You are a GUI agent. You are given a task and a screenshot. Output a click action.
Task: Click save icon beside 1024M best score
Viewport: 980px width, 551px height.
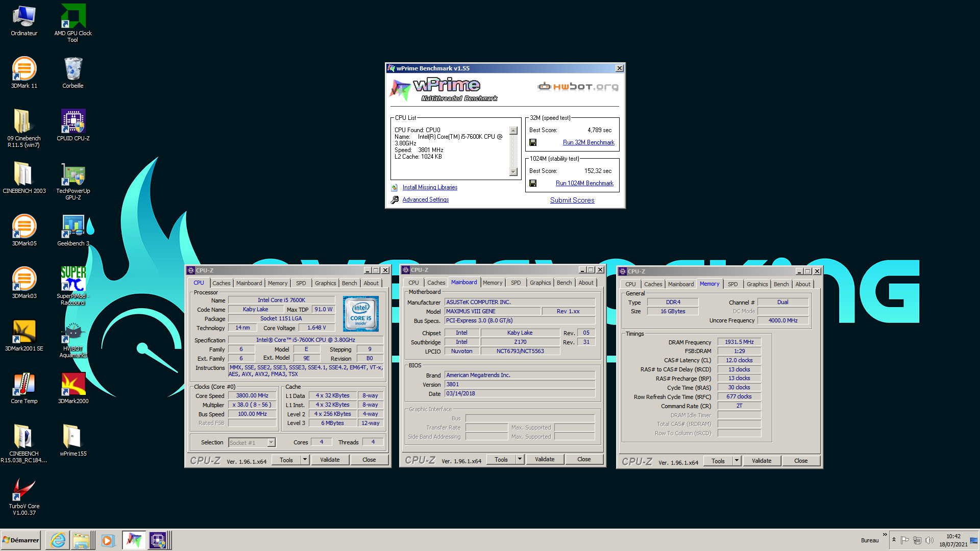(x=533, y=183)
